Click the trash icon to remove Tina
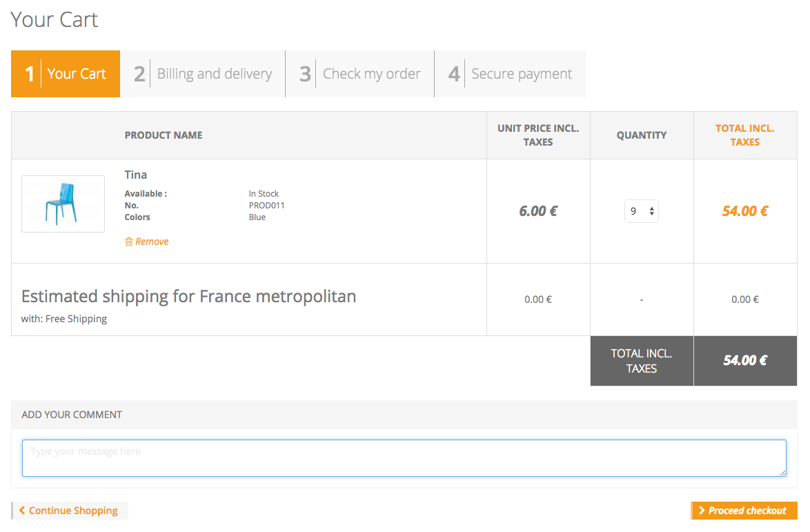This screenshot has height=532, width=810. [x=128, y=241]
